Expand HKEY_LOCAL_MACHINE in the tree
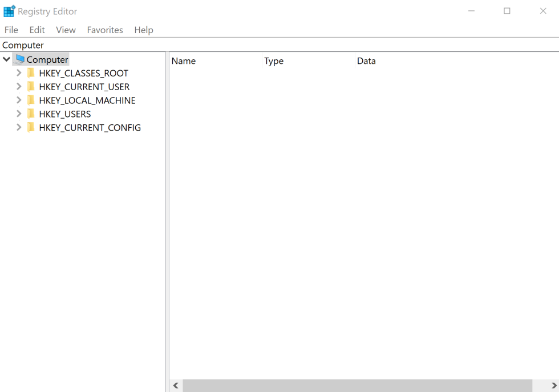Screen dimensions: 559x392 pyautogui.click(x=18, y=100)
